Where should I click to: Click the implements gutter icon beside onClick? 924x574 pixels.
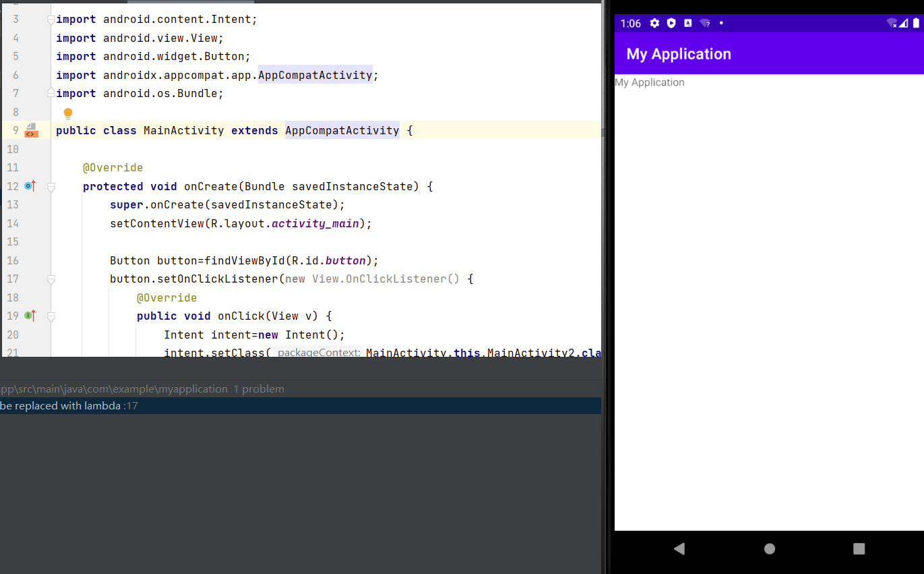[x=30, y=315]
